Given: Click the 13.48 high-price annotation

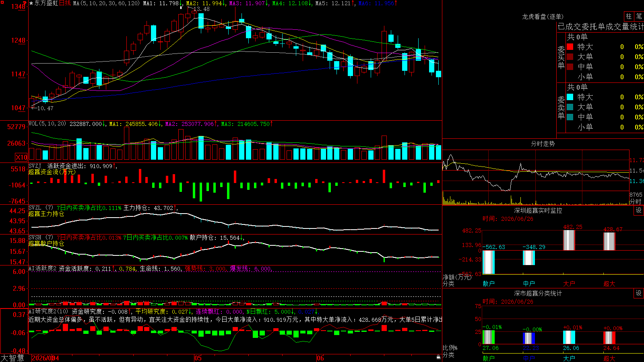Looking at the screenshot, I should coord(201,9).
